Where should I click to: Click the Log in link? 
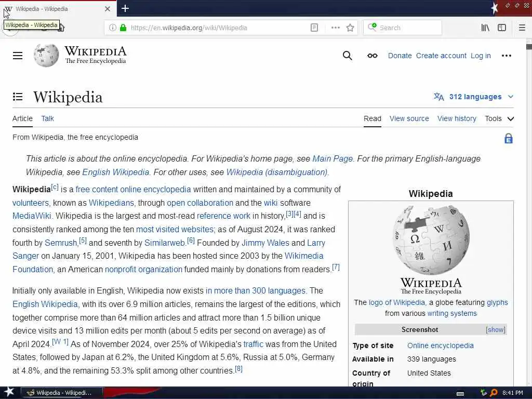point(481,56)
